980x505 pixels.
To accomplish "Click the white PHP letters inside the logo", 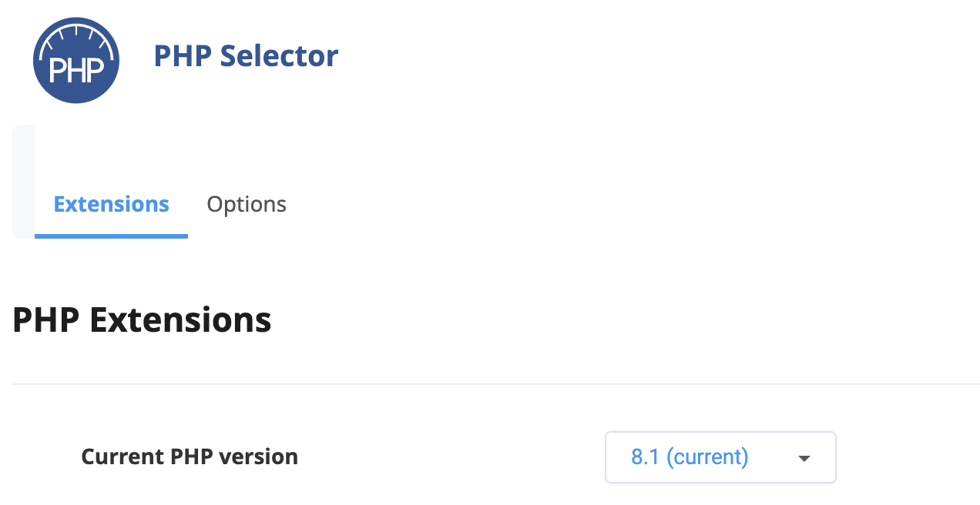I will [76, 65].
